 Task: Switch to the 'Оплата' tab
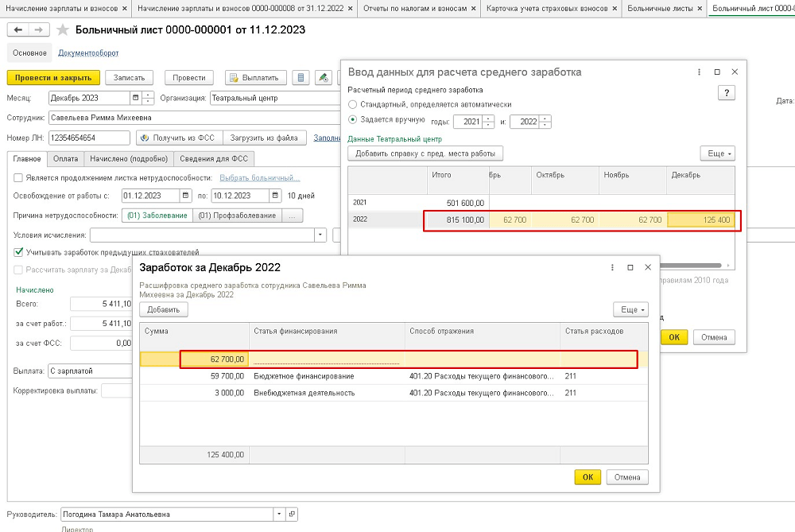tap(65, 158)
